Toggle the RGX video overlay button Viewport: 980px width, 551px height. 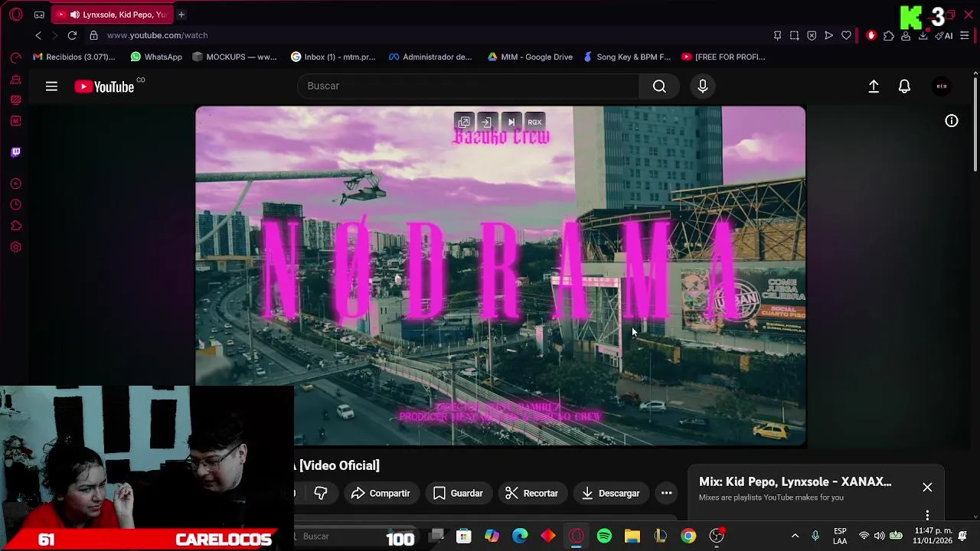(x=534, y=122)
